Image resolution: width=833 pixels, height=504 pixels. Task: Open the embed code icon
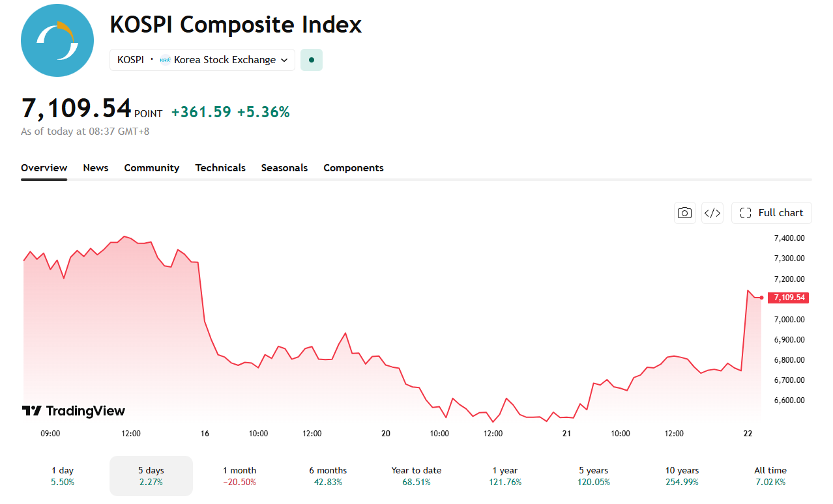click(712, 213)
